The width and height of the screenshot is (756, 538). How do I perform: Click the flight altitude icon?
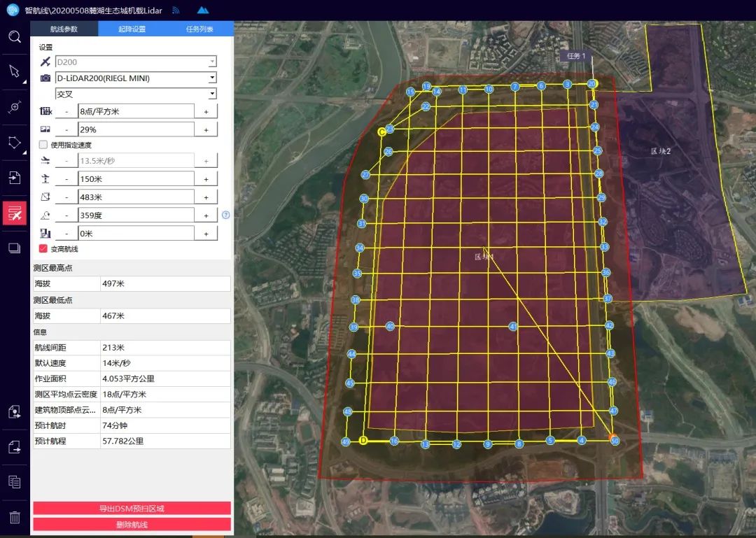tap(45, 179)
